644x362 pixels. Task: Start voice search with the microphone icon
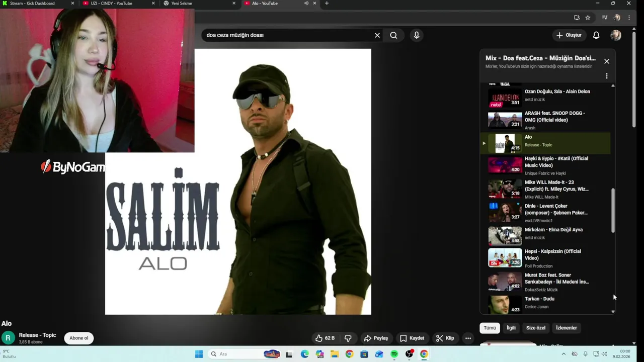pyautogui.click(x=416, y=35)
